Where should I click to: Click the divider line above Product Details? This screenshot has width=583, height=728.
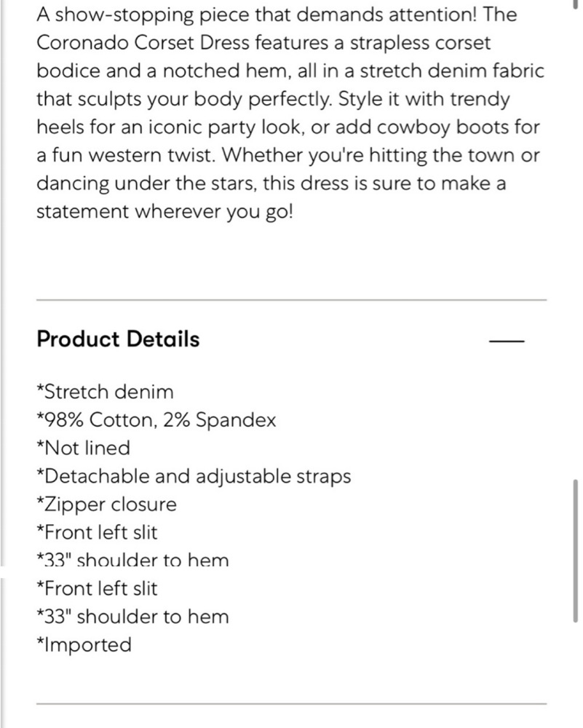(x=291, y=301)
